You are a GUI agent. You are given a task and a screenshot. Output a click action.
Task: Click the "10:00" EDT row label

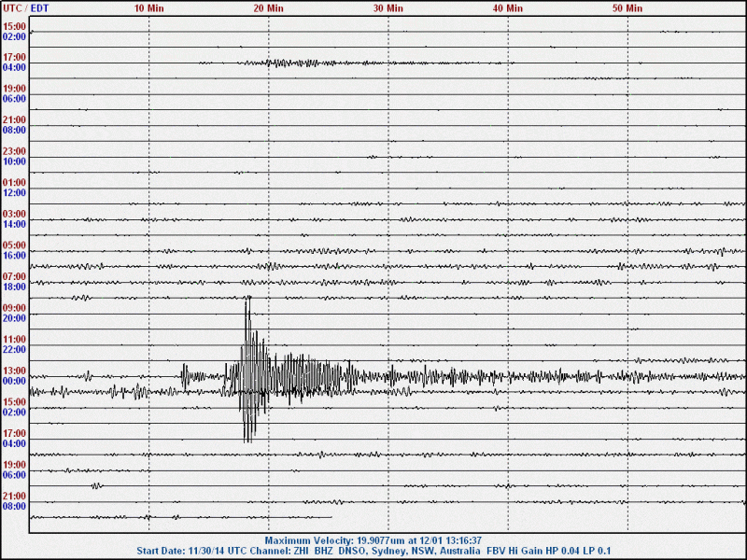pos(14,161)
